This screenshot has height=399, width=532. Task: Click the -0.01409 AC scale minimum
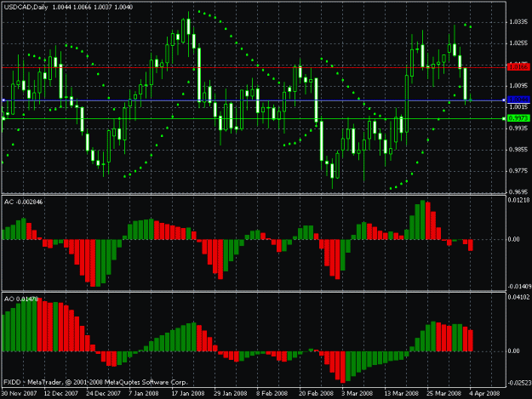tap(519, 287)
